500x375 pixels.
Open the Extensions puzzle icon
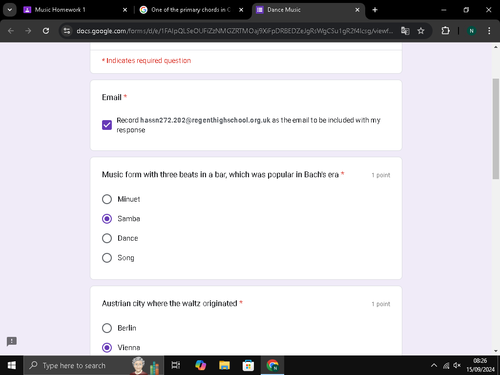click(x=445, y=31)
